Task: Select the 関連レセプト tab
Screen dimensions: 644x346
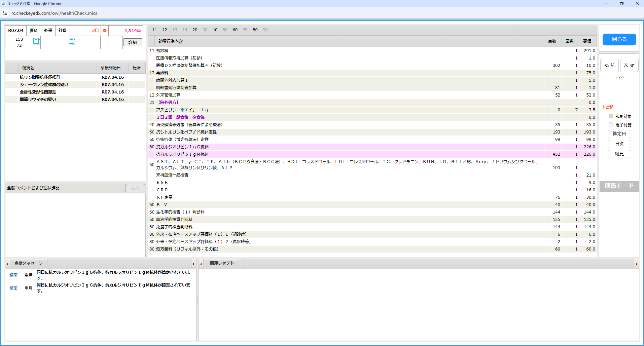Action: 222,263
